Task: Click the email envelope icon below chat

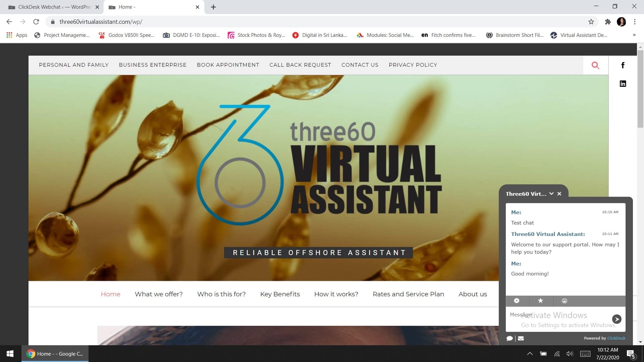Action: [x=521, y=338]
